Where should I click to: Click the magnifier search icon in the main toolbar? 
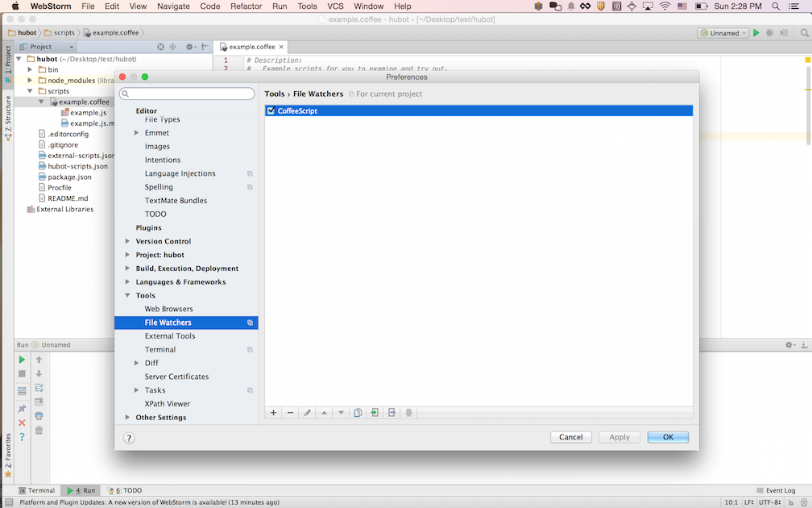pos(804,32)
